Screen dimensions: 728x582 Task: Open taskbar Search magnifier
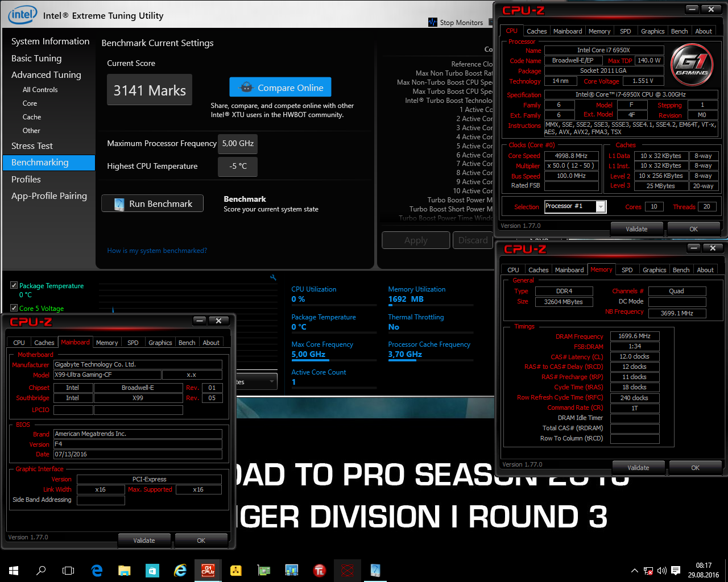[x=41, y=570]
